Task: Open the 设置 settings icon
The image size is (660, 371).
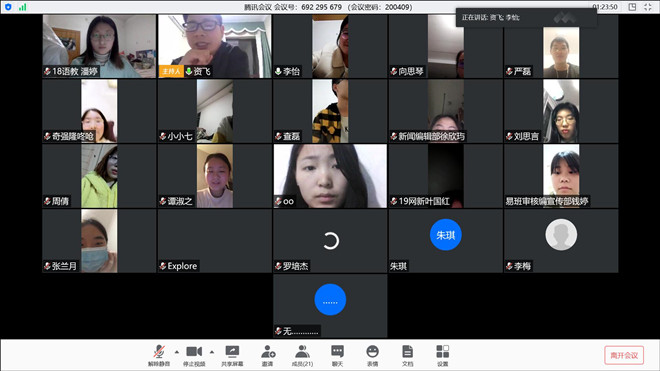Action: point(442,355)
